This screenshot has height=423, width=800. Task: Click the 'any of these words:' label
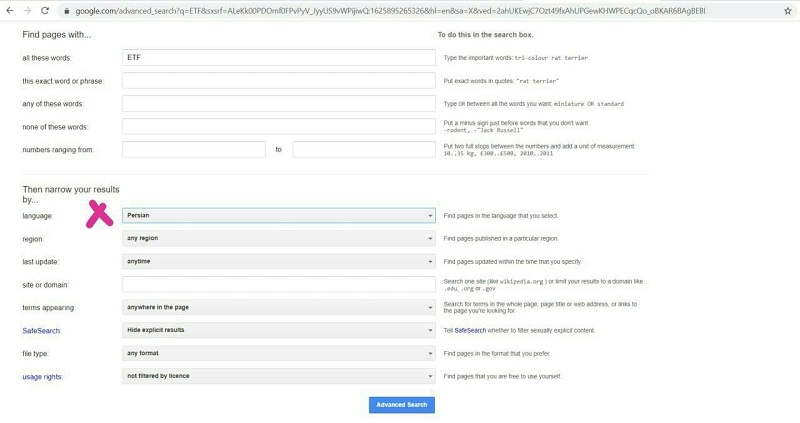[x=53, y=104]
